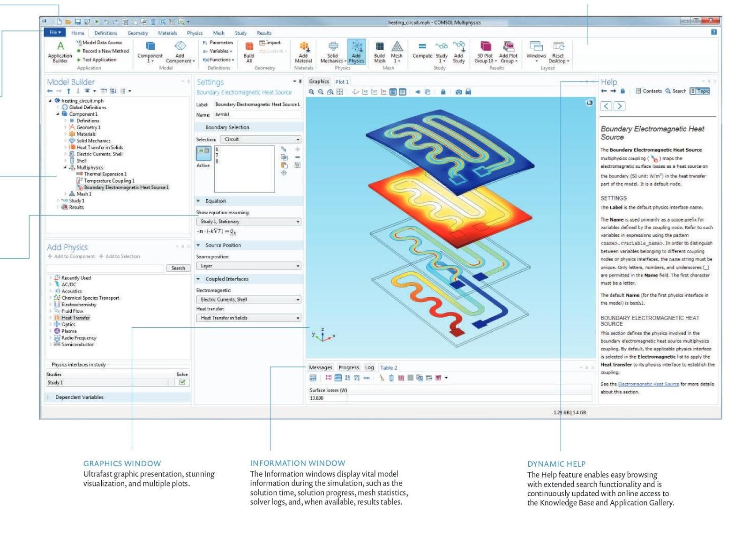Click the back arrow in Help toolbar
750x560 pixels.
coord(604,91)
